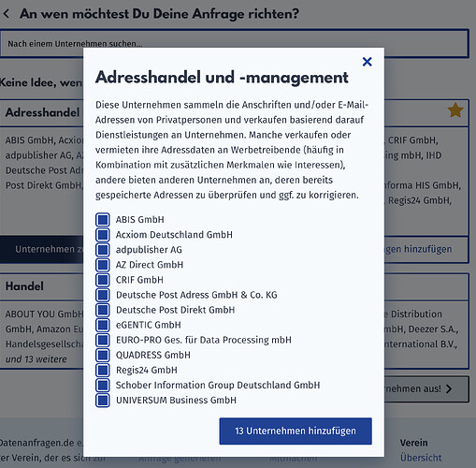Uncheck Deutsche Post Adress GmbH & Co. KG
The image size is (476, 468).
point(103,295)
